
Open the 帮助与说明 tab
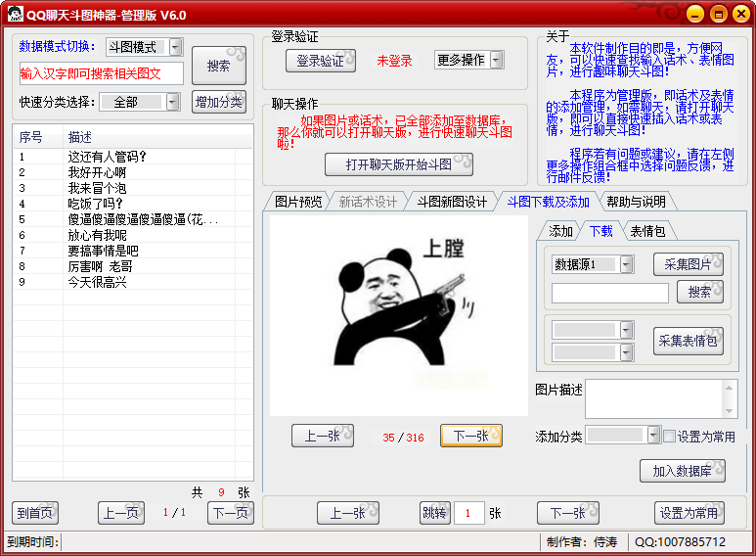click(x=636, y=202)
